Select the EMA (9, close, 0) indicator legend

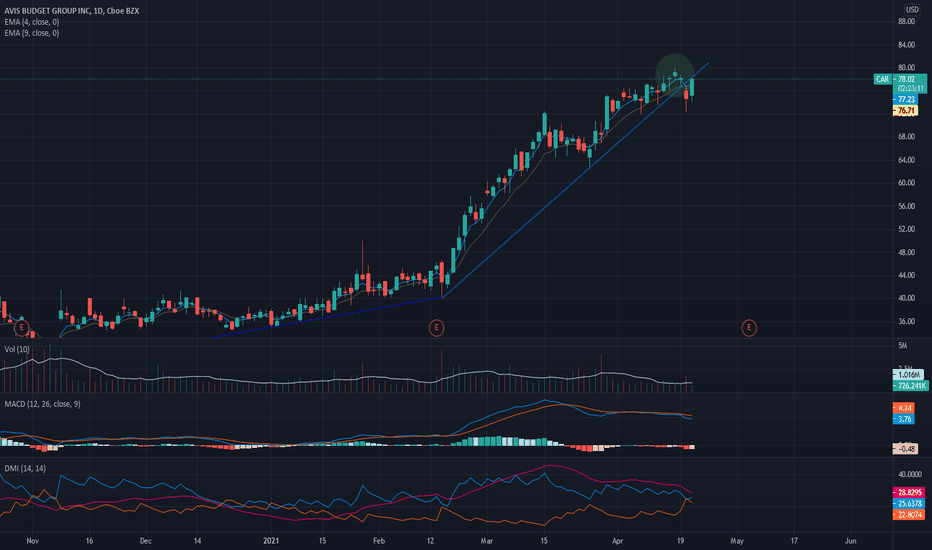[x=32, y=33]
